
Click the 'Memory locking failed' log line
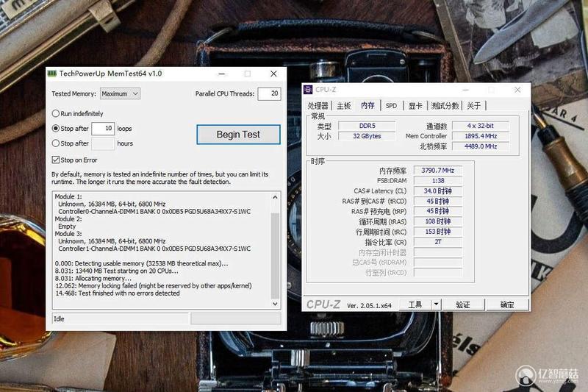click(154, 286)
